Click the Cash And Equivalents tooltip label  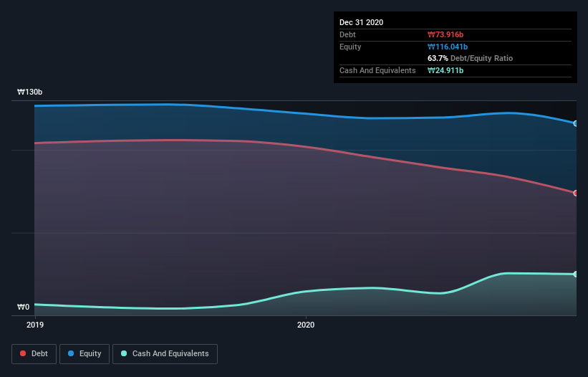click(x=377, y=70)
